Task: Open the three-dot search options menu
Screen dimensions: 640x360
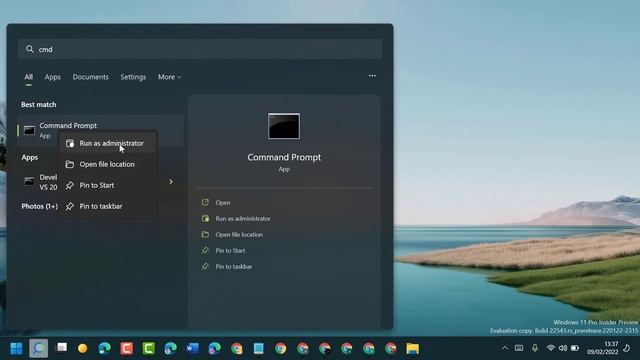Action: pos(372,76)
